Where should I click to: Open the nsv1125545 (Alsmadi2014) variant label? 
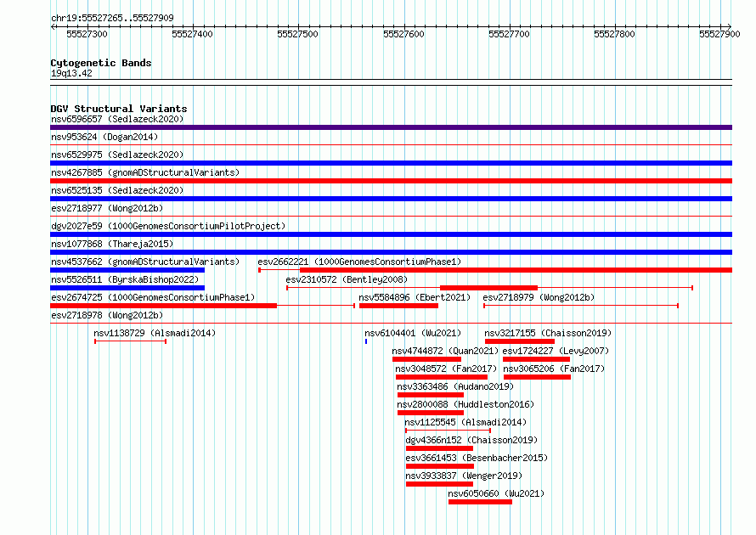click(x=465, y=422)
